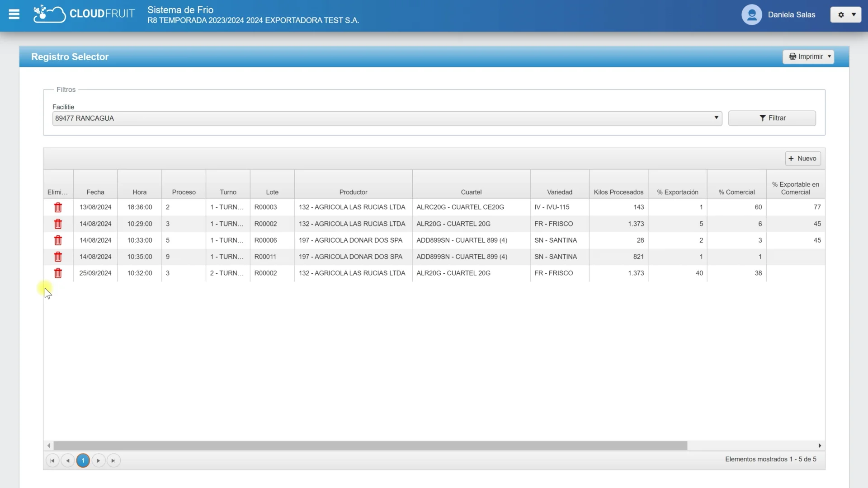
Task: Jump to the last page using pagination
Action: pyautogui.click(x=113, y=460)
